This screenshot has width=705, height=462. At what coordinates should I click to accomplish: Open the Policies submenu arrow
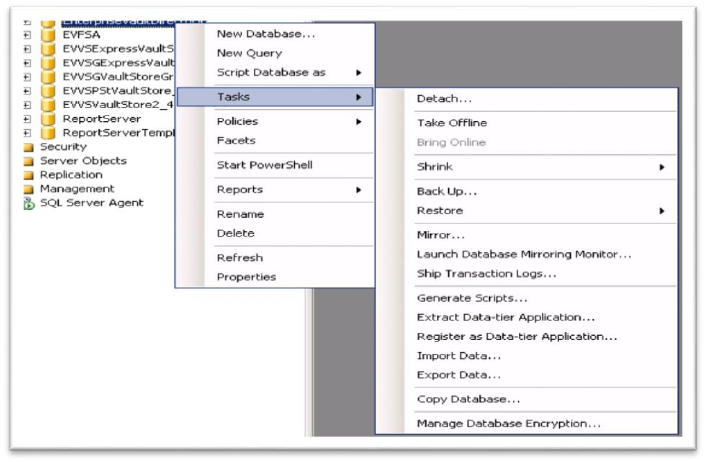[x=358, y=122]
